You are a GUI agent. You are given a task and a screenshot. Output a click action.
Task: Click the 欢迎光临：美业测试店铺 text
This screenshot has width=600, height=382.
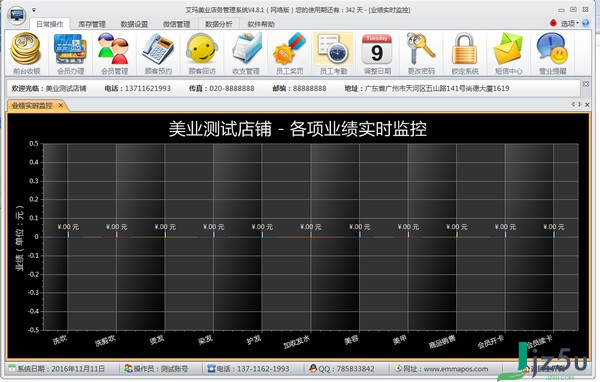pos(49,88)
